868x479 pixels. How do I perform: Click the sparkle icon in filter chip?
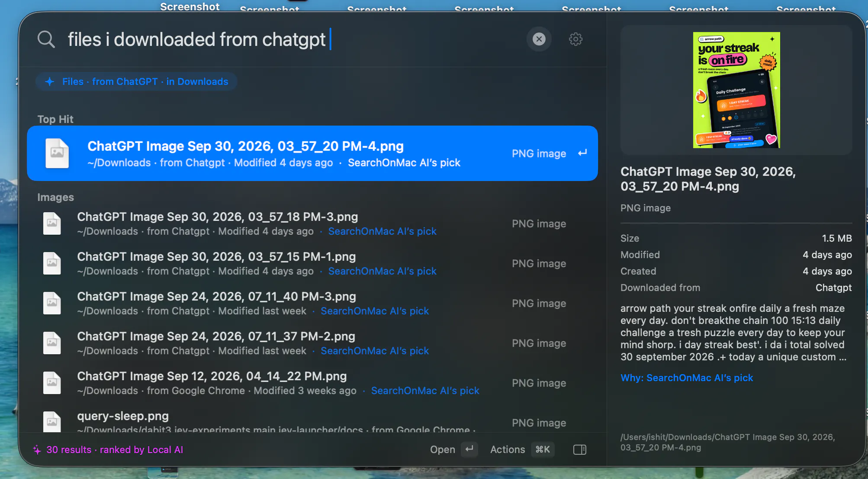click(50, 81)
